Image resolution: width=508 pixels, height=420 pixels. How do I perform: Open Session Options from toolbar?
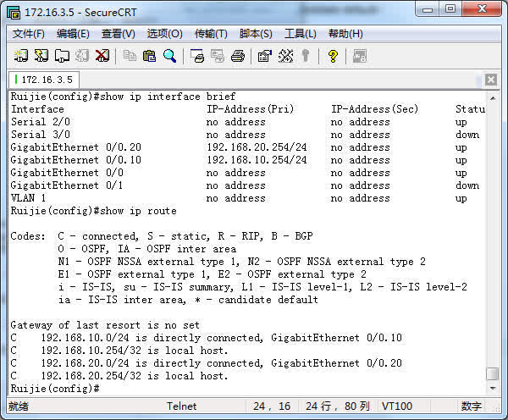pos(265,56)
